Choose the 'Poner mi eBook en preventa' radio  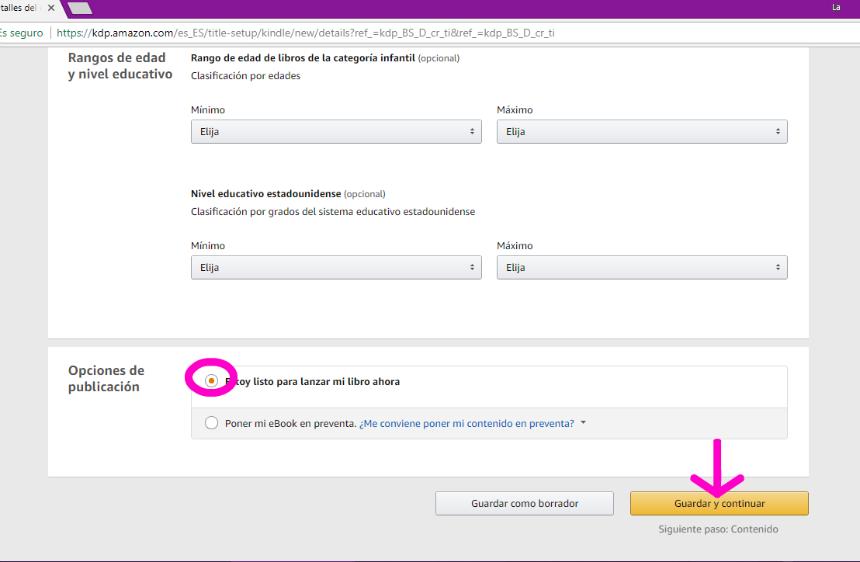pyautogui.click(x=211, y=423)
